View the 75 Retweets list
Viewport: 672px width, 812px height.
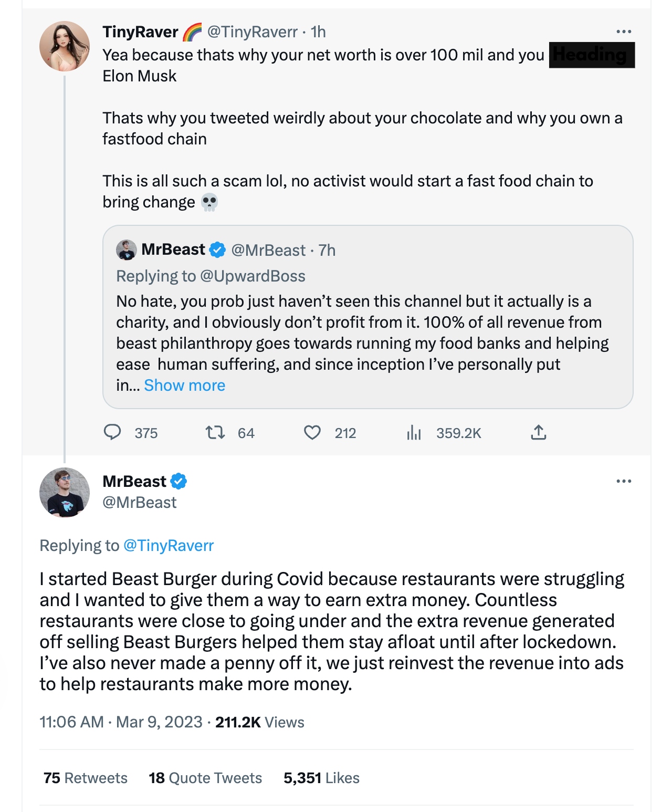[86, 778]
